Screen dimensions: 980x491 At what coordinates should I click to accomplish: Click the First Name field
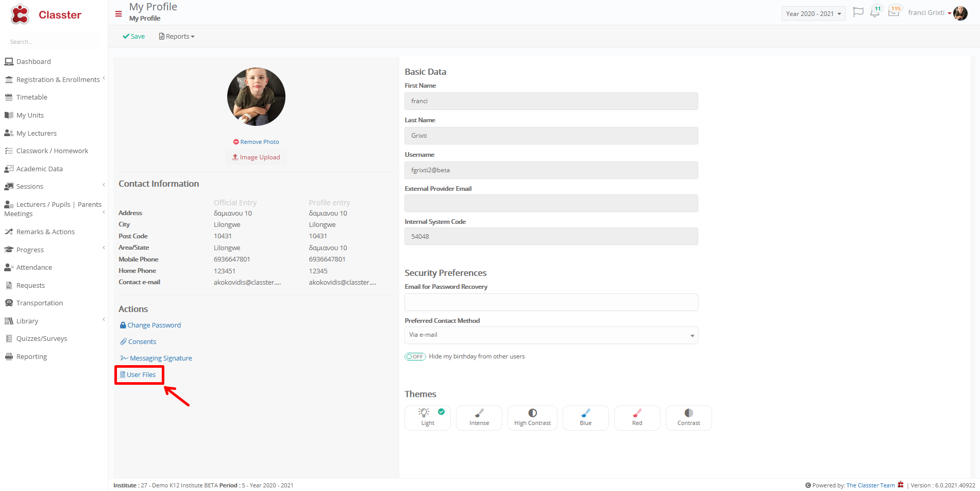pos(551,101)
